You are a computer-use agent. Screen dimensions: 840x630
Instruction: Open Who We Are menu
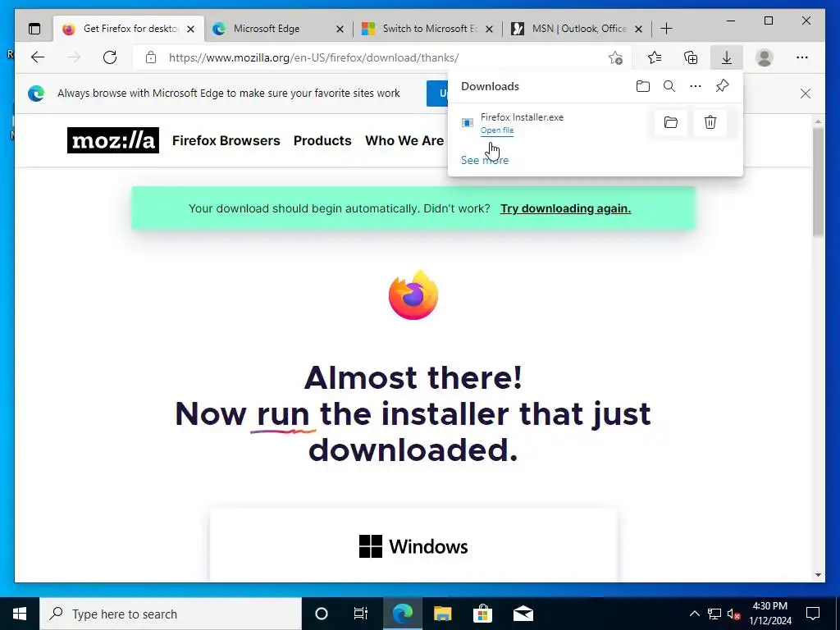point(404,141)
